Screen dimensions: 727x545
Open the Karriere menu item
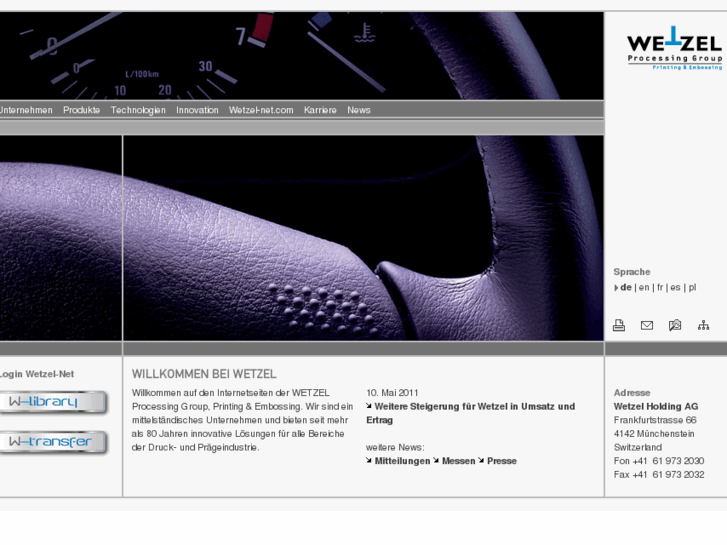click(320, 110)
